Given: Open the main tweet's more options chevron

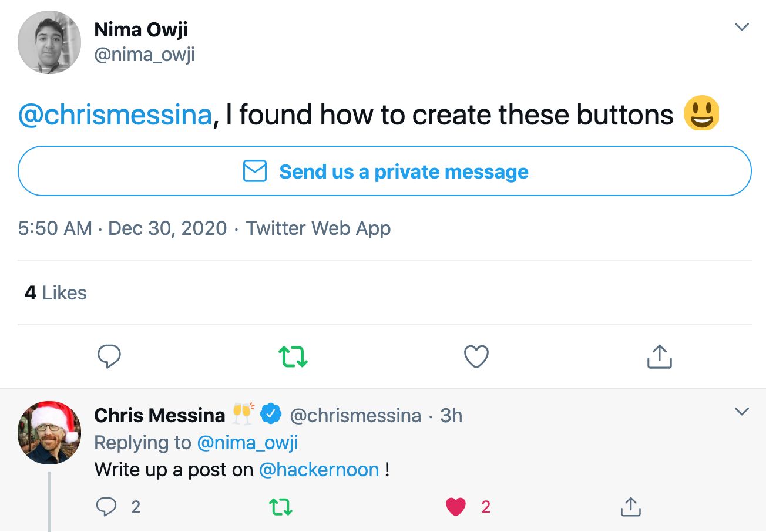Looking at the screenshot, I should coord(742,27).
